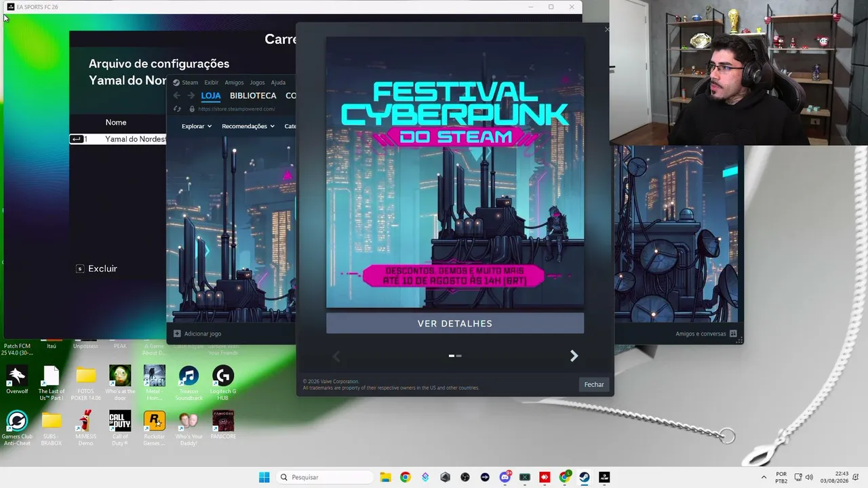Open The Last of Us Part I shortcut

coord(52,383)
